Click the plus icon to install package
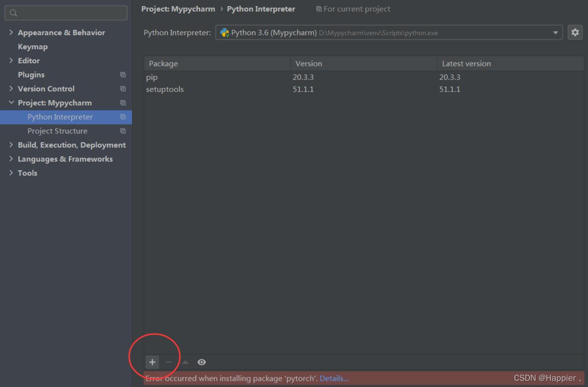This screenshot has width=588, height=387. tap(152, 362)
